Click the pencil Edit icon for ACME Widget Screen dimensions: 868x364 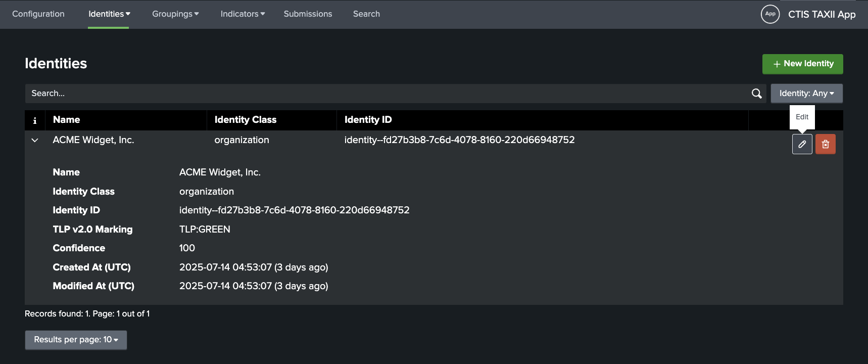(802, 144)
